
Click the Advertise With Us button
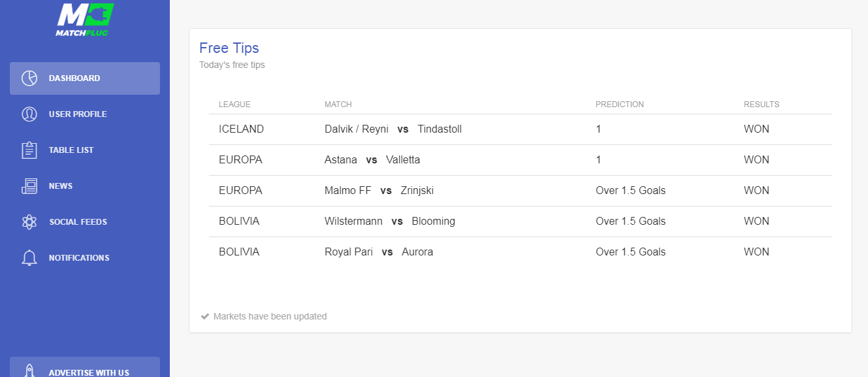coord(85,367)
